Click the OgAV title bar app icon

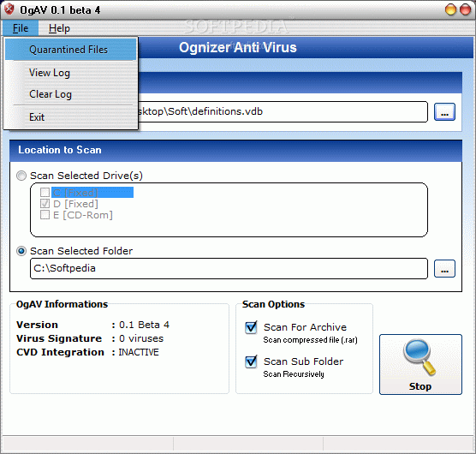pos(9,9)
